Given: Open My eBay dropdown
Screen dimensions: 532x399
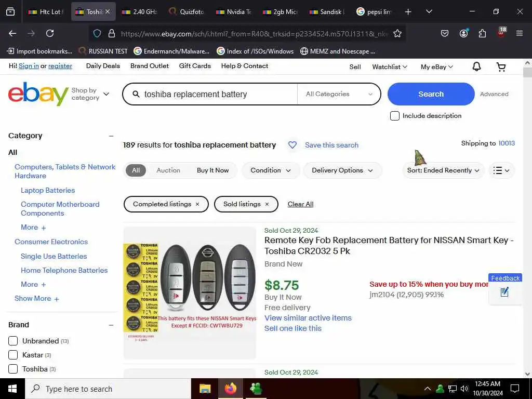Looking at the screenshot, I should (x=436, y=67).
